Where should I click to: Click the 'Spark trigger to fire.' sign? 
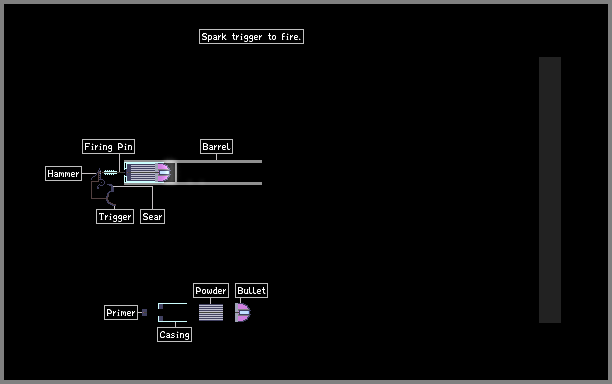[x=251, y=37]
